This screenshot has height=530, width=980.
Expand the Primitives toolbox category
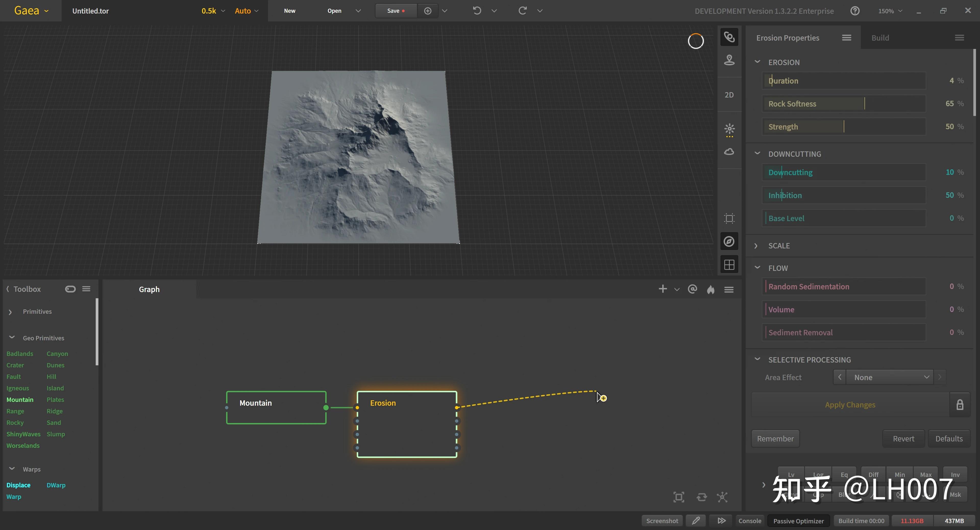[37, 312]
